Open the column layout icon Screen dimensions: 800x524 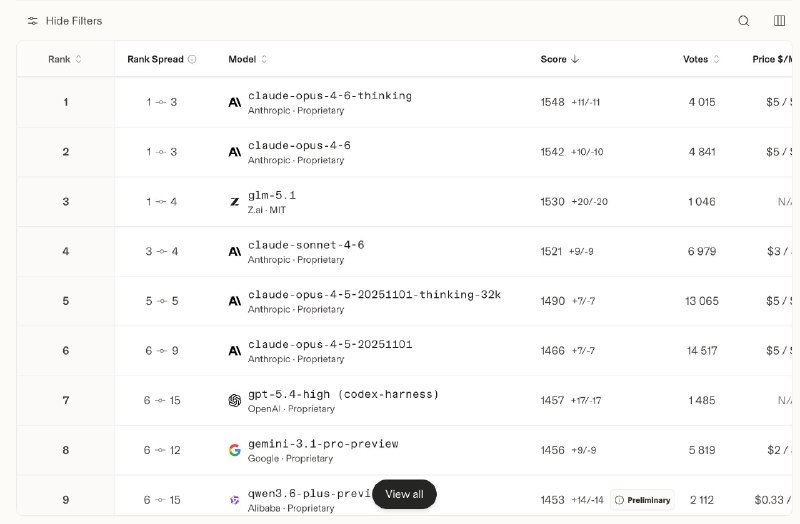coord(779,21)
